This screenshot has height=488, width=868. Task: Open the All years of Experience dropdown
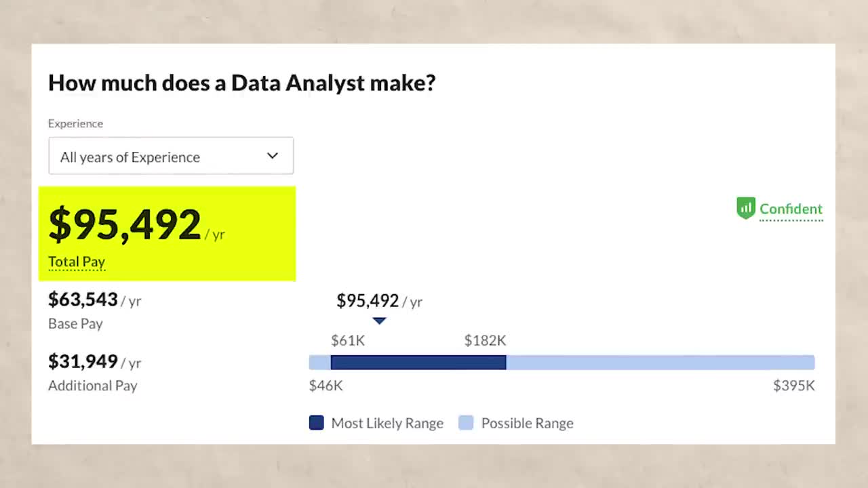pyautogui.click(x=171, y=156)
